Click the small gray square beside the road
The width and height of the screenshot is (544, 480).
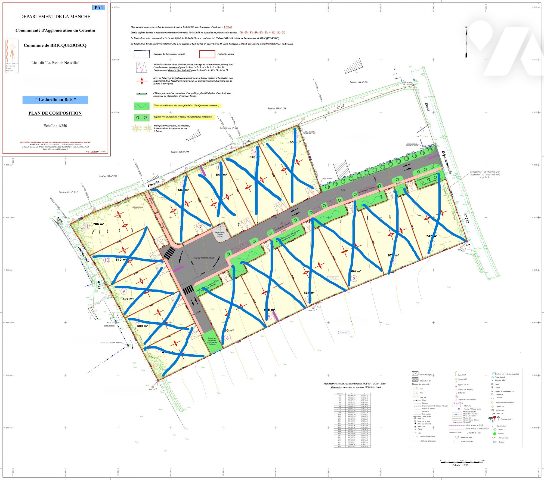click(221, 232)
